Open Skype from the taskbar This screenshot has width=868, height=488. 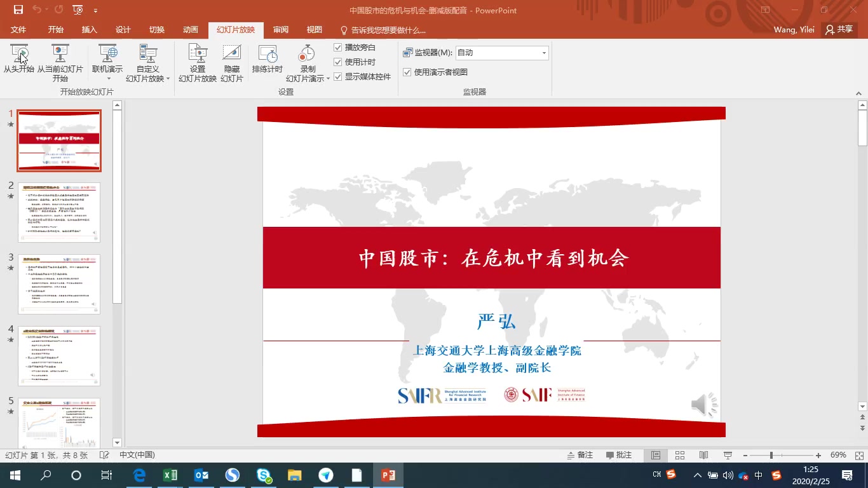(264, 475)
